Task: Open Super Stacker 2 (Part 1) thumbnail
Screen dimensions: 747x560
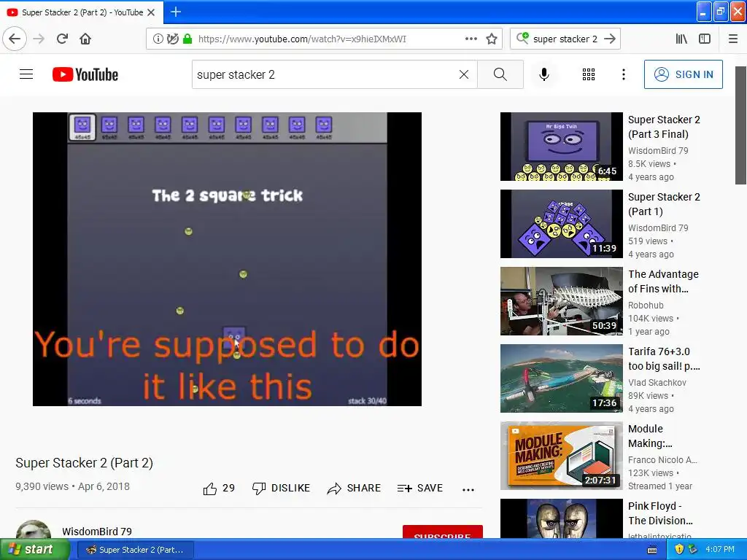Action: tap(561, 224)
